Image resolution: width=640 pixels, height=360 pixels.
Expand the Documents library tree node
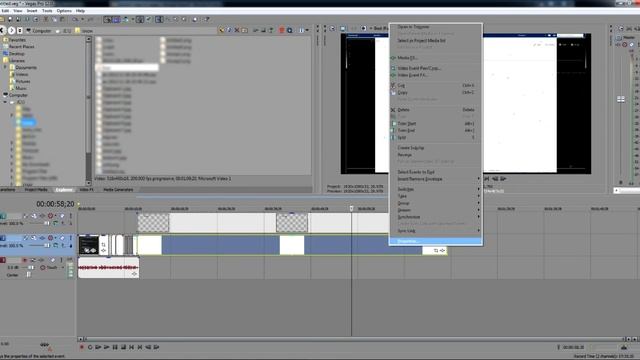point(5,67)
